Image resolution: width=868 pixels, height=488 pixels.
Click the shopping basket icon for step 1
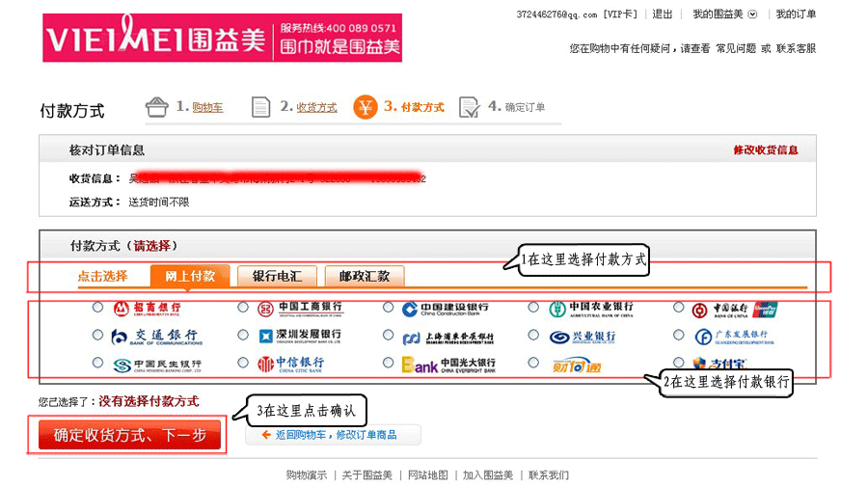[156, 107]
